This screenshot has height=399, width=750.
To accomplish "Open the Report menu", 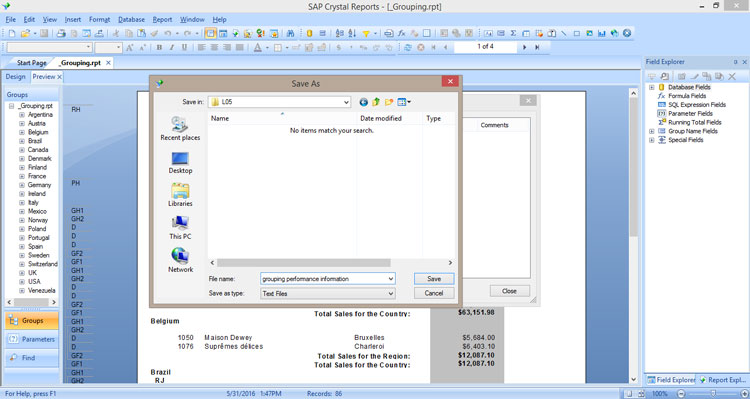I will point(162,20).
